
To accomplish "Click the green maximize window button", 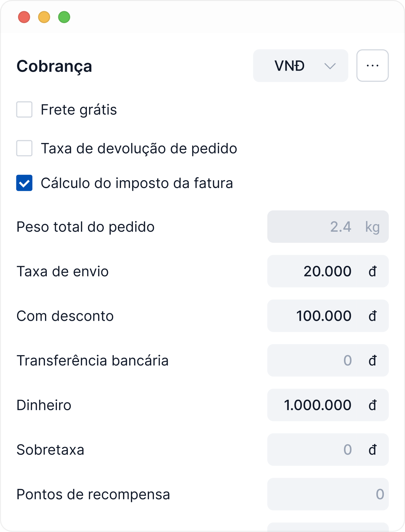I will pos(64,17).
